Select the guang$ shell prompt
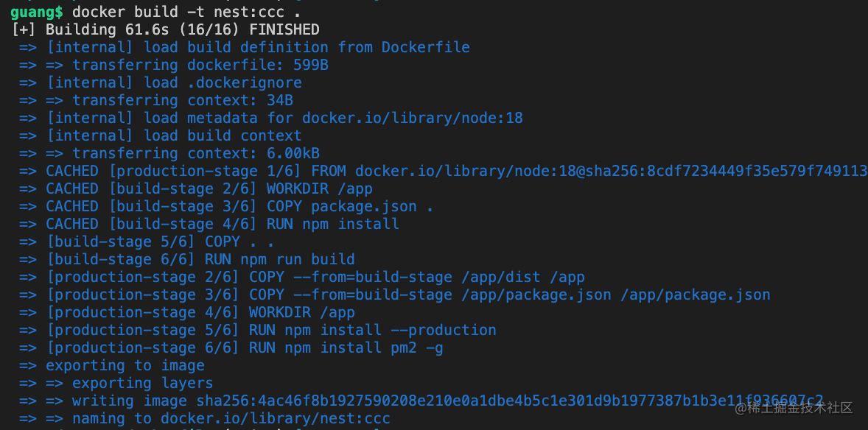The width and height of the screenshot is (868, 430). [37, 12]
